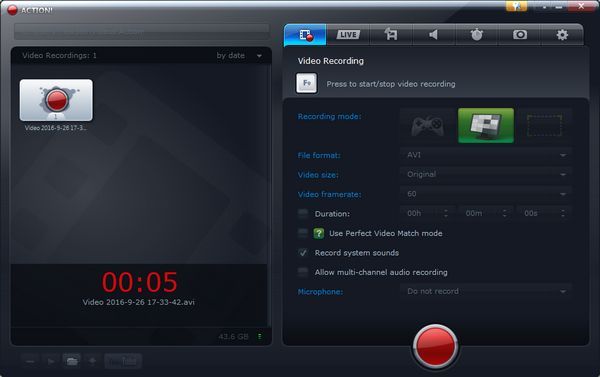Select games recording mode gamepad icon
Image resolution: width=600 pixels, height=377 pixels.
tap(428, 126)
